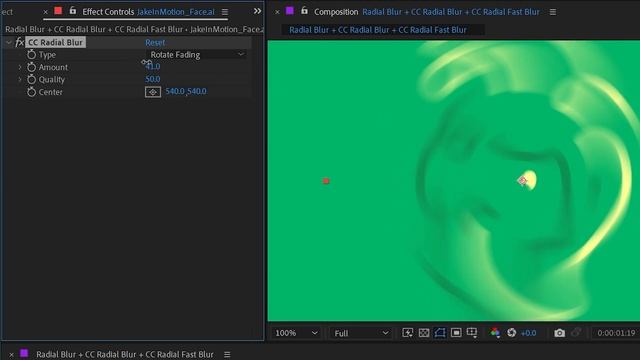640x360 pixels.
Task: Select the Effect Controls JakeInMotion_Face tab
Action: click(x=148, y=12)
